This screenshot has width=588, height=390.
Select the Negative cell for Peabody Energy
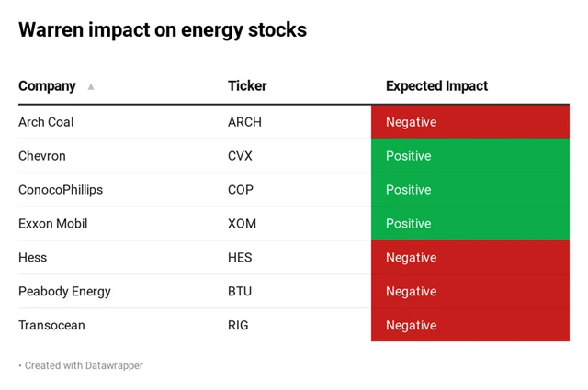(469, 292)
